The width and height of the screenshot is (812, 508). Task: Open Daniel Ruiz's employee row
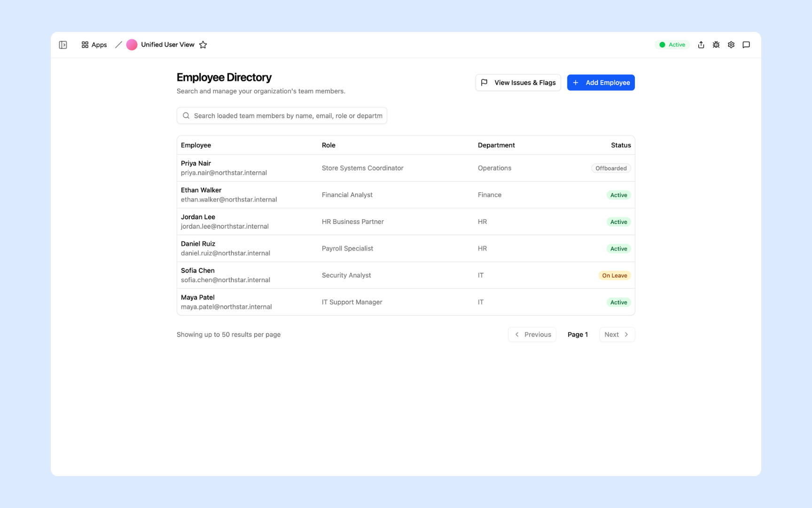(406, 248)
